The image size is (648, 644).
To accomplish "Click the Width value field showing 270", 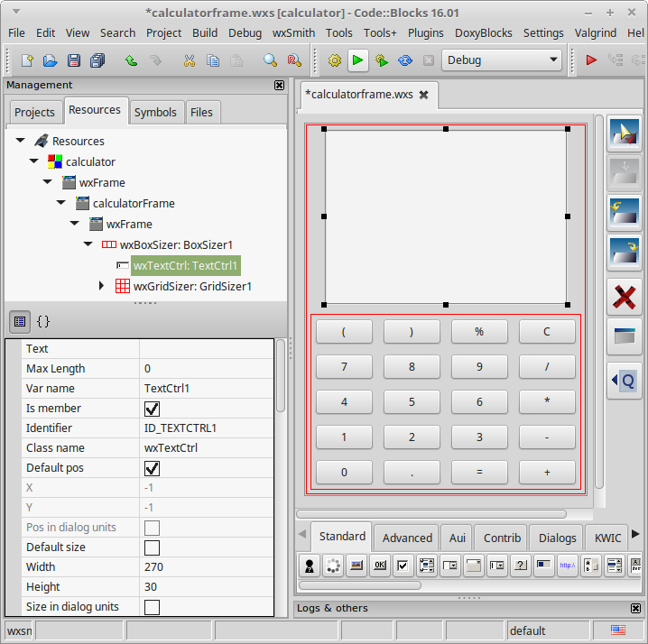I will coord(207,566).
